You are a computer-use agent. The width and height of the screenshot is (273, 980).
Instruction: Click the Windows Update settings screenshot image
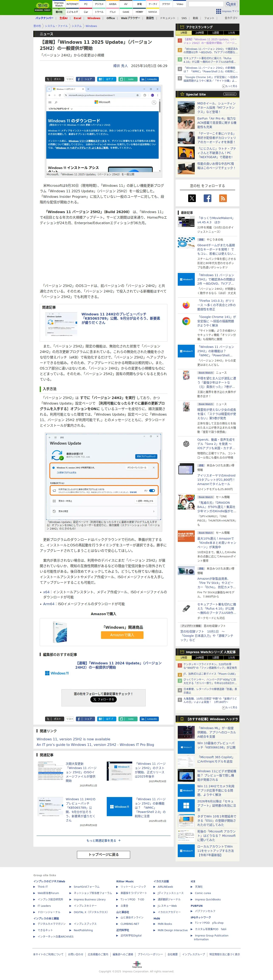click(103, 477)
